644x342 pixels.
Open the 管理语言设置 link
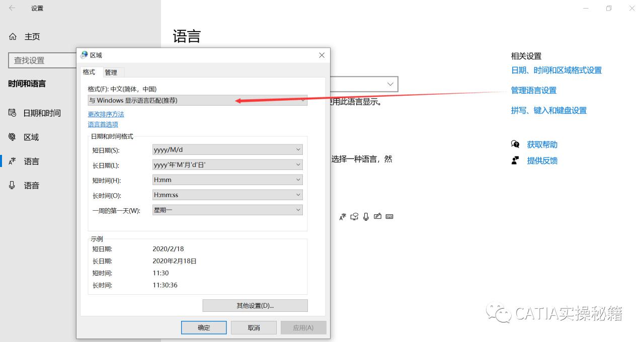click(x=533, y=90)
